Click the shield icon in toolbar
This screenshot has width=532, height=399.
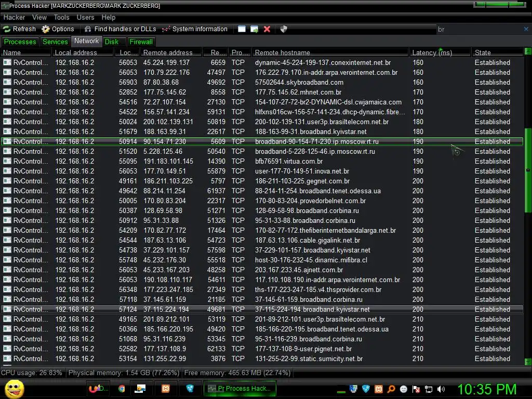[x=284, y=29]
